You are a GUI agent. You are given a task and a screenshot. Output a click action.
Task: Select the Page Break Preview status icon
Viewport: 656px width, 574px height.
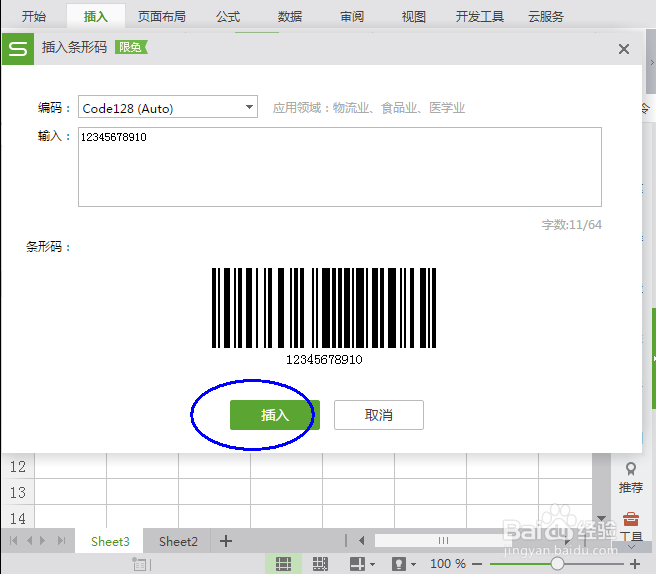click(x=320, y=564)
